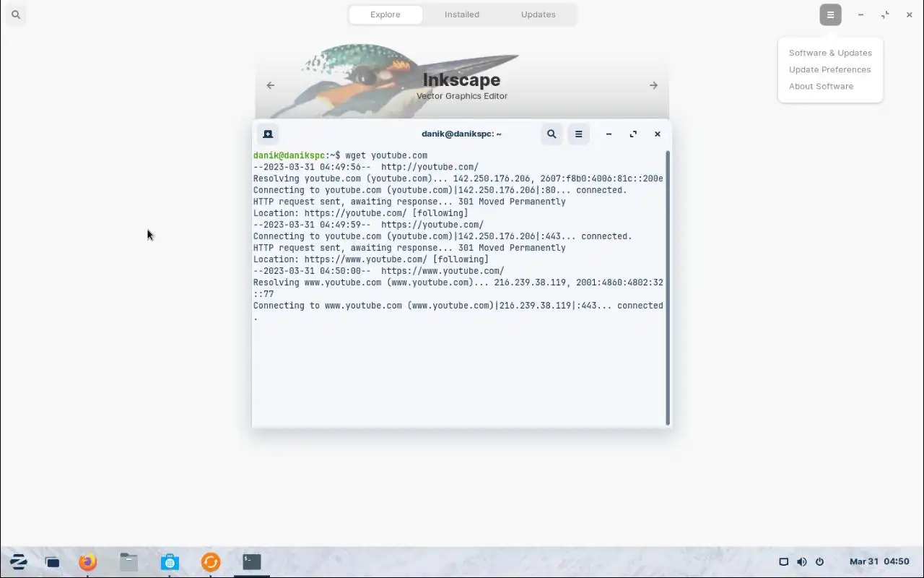Screen dimensions: 924x578
Task: Switch to the Installed tab
Action: 462,14
